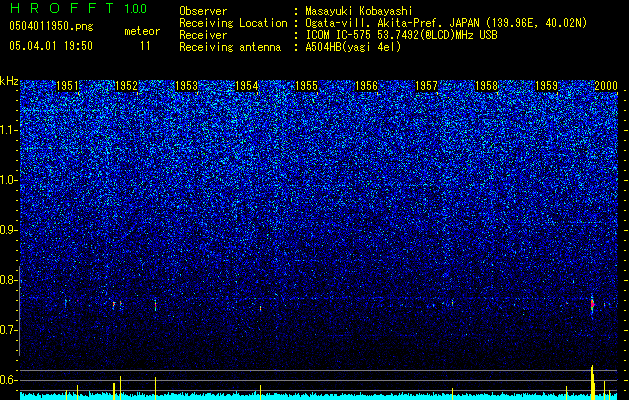
Task: Click the tallest yellow power spike near 2000
Action: [592, 382]
